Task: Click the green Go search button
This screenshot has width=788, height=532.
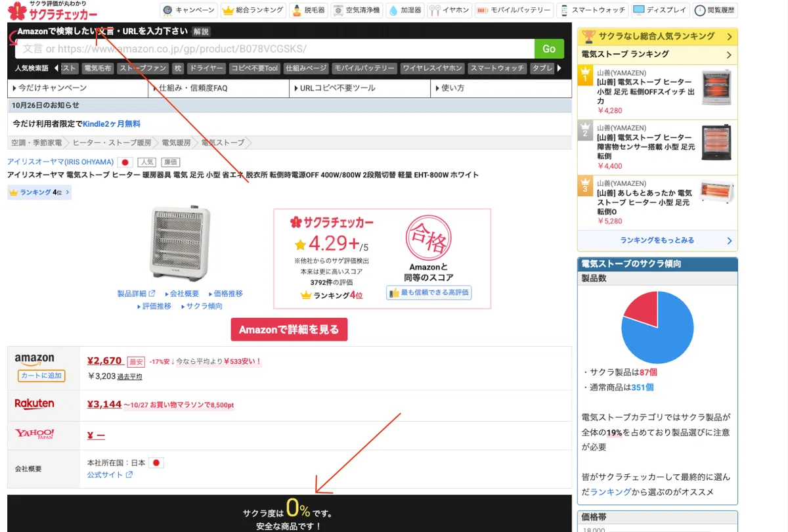Action: coord(549,49)
